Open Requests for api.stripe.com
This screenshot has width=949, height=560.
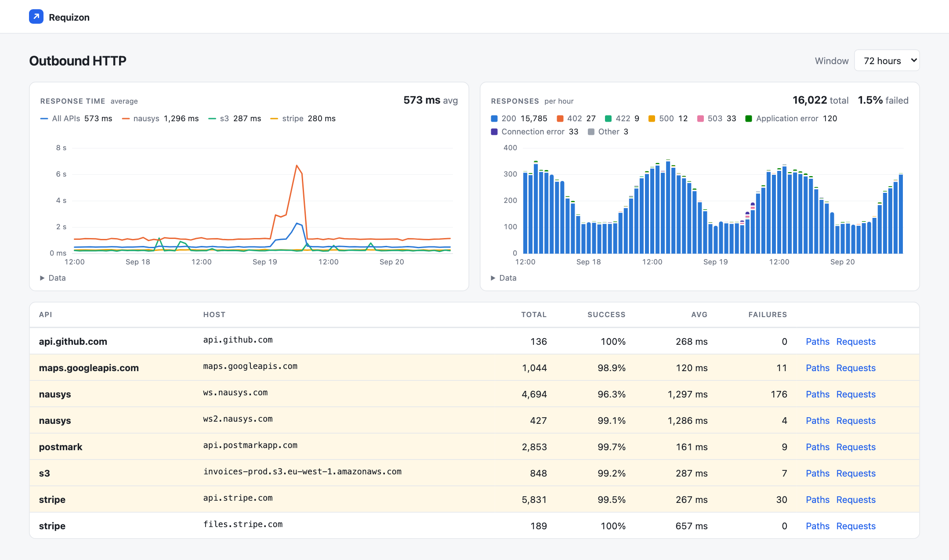pyautogui.click(x=856, y=500)
